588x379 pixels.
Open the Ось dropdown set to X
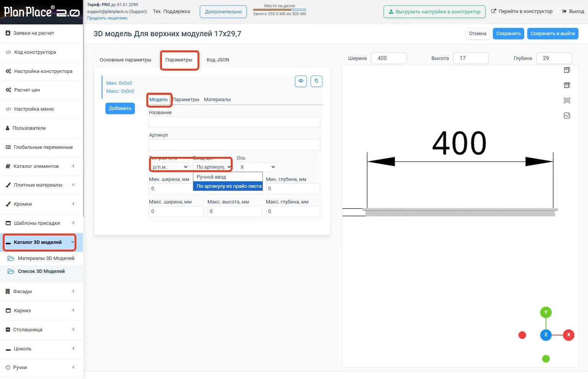tap(256, 167)
